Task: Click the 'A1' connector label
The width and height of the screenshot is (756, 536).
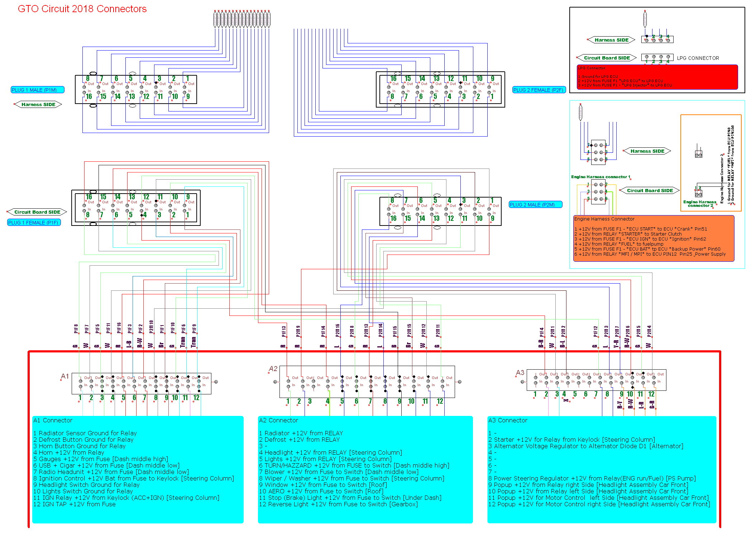Action: (x=65, y=376)
